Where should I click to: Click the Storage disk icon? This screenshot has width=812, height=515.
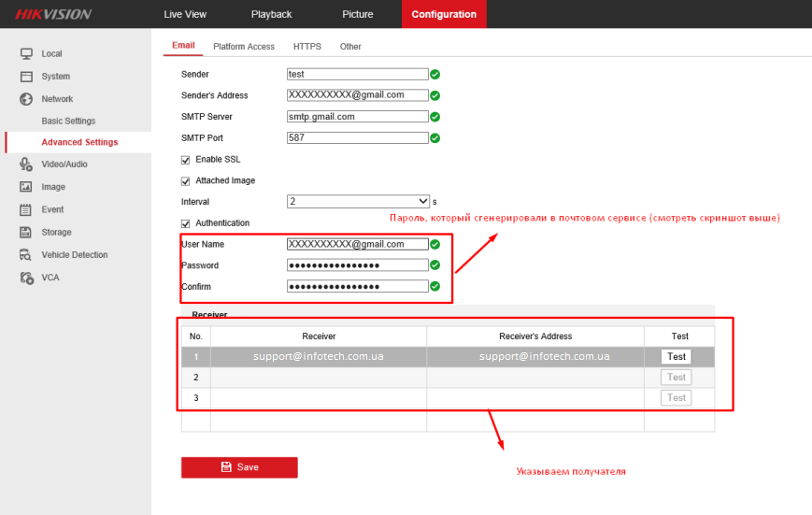pos(26,232)
